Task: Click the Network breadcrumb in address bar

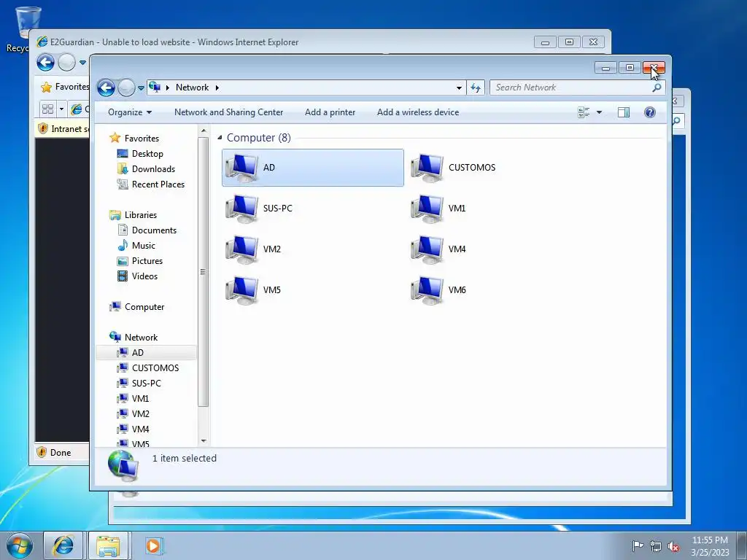Action: [192, 87]
